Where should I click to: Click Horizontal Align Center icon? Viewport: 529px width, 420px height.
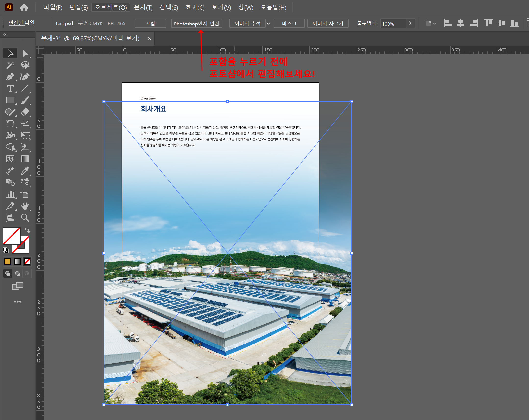point(461,23)
